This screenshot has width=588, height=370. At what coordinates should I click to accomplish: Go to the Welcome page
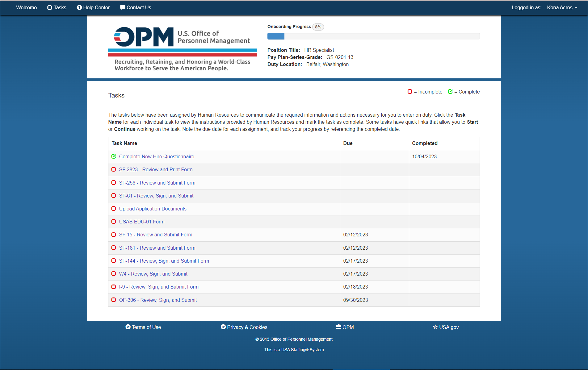(x=26, y=7)
